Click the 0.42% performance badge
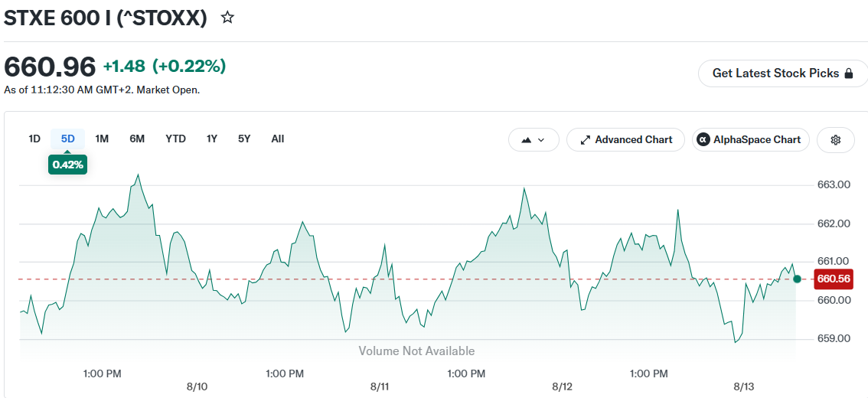The height and width of the screenshot is (398, 868). click(x=67, y=165)
